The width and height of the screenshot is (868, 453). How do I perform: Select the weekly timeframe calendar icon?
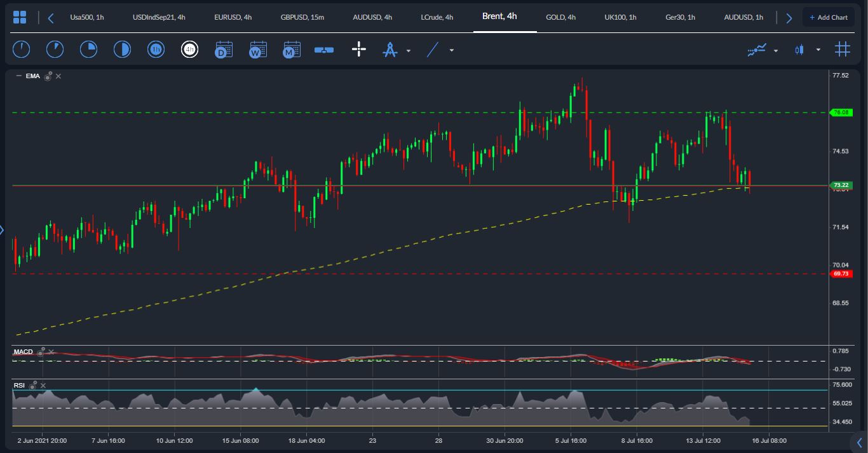click(257, 50)
